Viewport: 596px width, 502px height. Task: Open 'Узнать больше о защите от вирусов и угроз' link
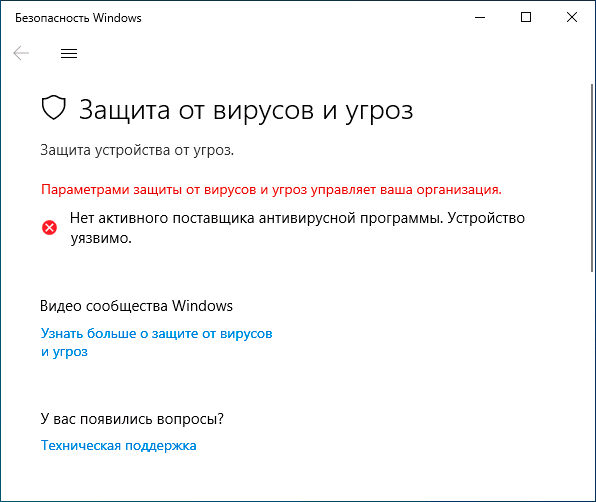click(x=157, y=342)
